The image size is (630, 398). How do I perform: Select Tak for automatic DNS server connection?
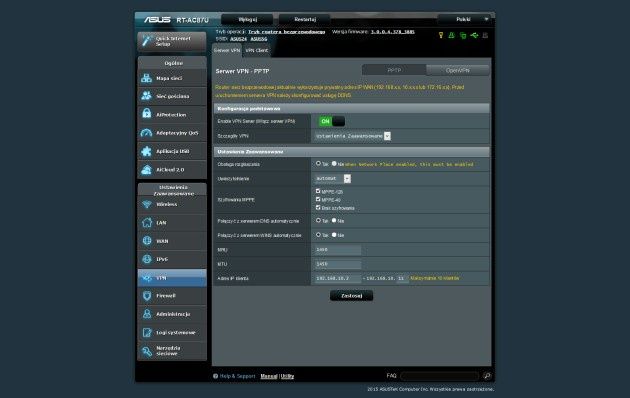click(318, 220)
